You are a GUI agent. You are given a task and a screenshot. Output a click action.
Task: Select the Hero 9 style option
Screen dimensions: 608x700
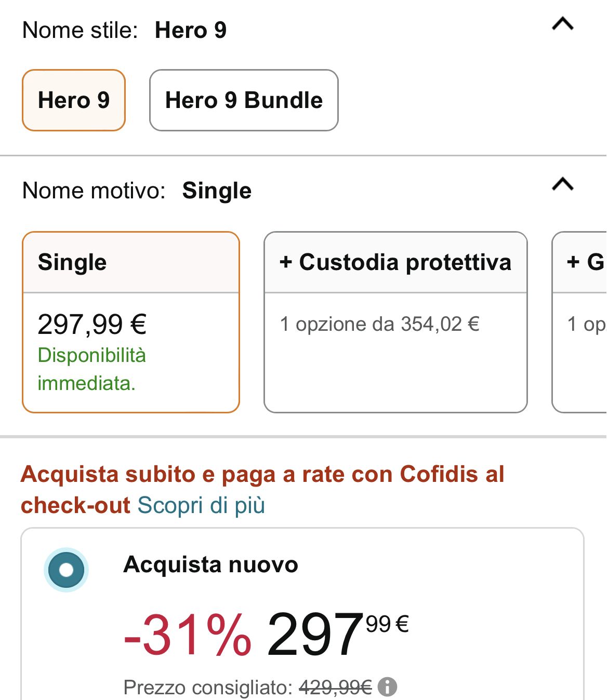click(74, 100)
